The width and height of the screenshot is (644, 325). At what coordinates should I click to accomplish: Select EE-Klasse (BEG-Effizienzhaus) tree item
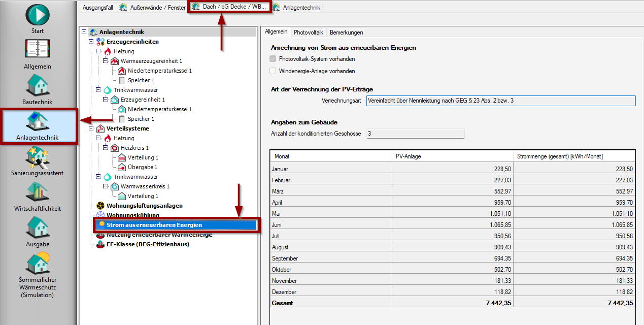[147, 244]
